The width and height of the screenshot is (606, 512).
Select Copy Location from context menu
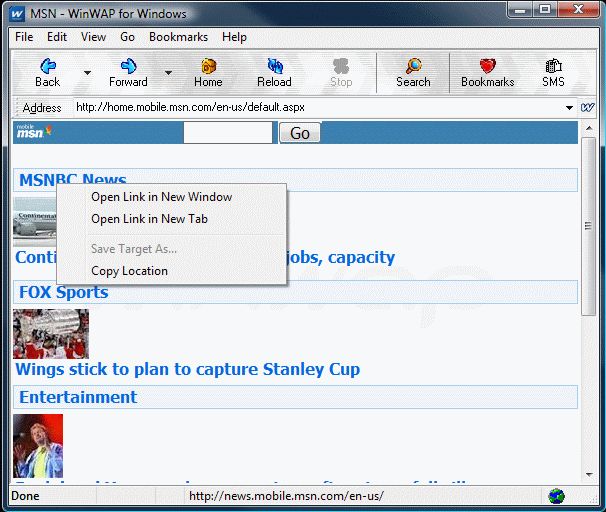(x=129, y=271)
